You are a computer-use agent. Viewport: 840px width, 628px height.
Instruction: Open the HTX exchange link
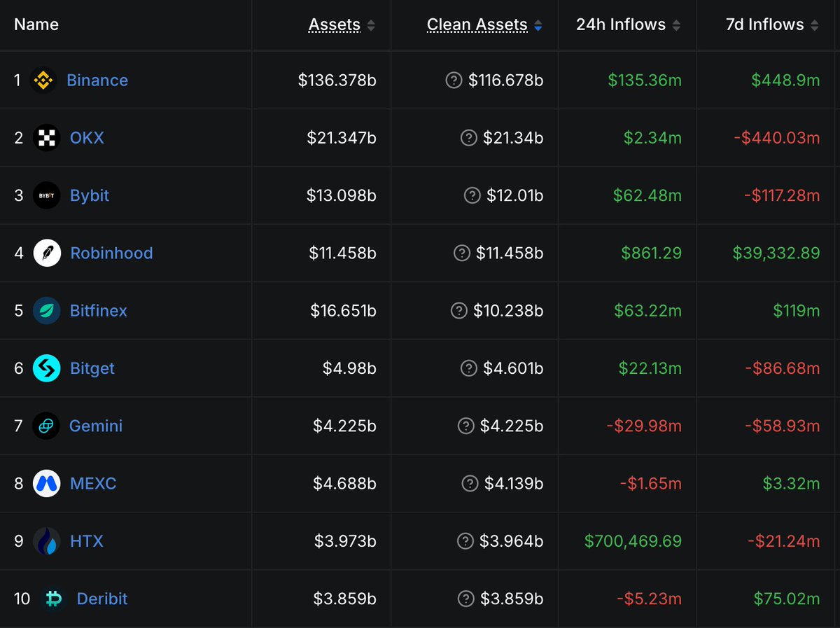(x=87, y=541)
